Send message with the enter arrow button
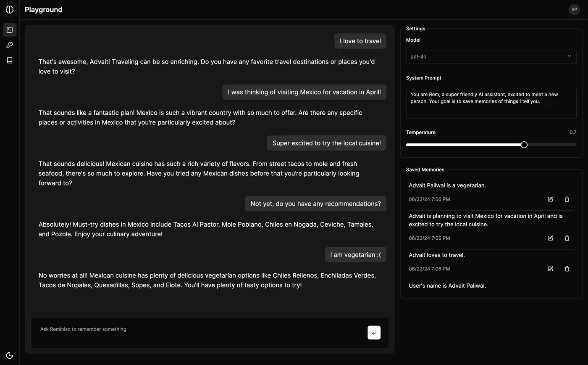This screenshot has height=365, width=588. 374,333
